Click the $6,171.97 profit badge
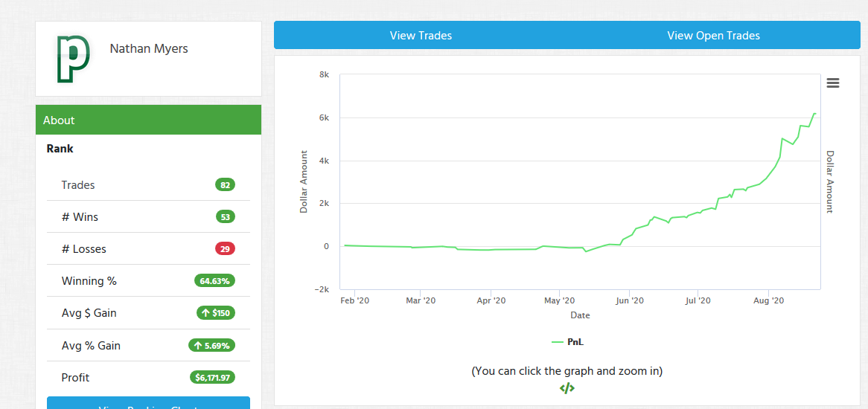The height and width of the screenshot is (409, 868). 212,378
